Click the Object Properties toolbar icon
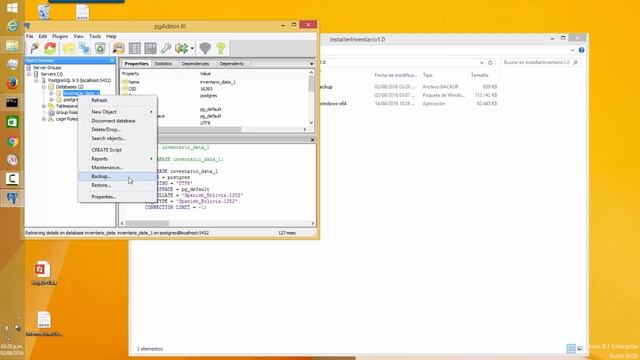 click(x=69, y=48)
